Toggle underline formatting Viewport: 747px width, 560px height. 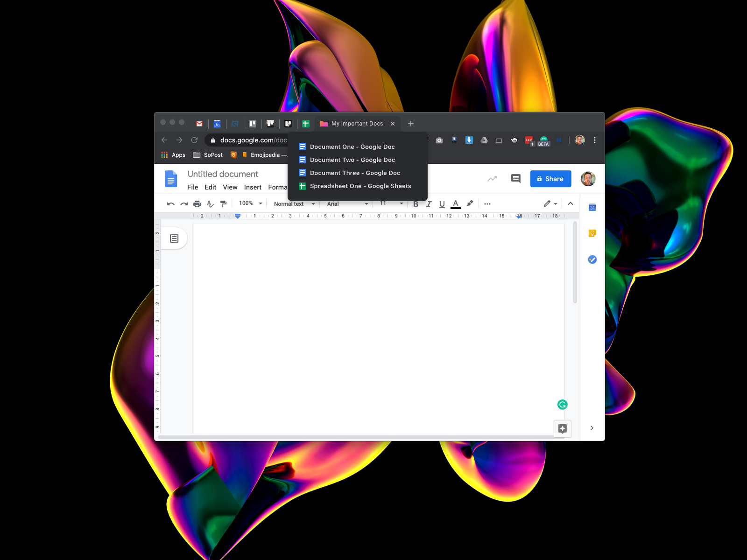(442, 204)
